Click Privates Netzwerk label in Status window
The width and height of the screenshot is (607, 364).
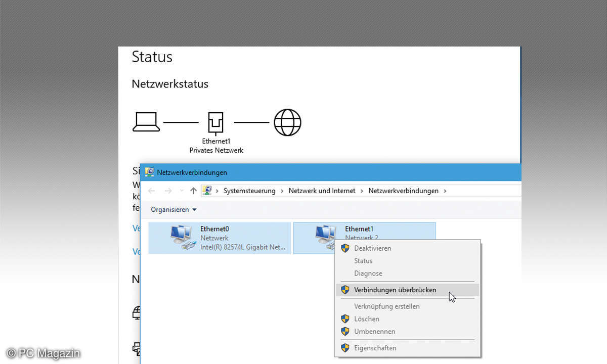click(x=216, y=150)
